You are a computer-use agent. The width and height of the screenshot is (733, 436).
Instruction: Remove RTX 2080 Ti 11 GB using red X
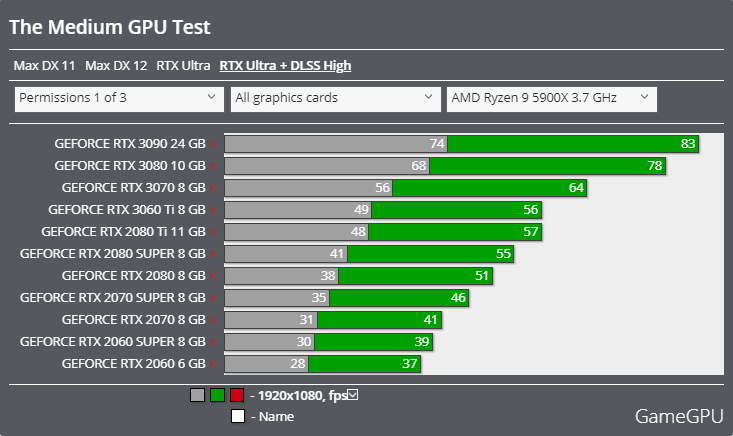pyautogui.click(x=213, y=232)
